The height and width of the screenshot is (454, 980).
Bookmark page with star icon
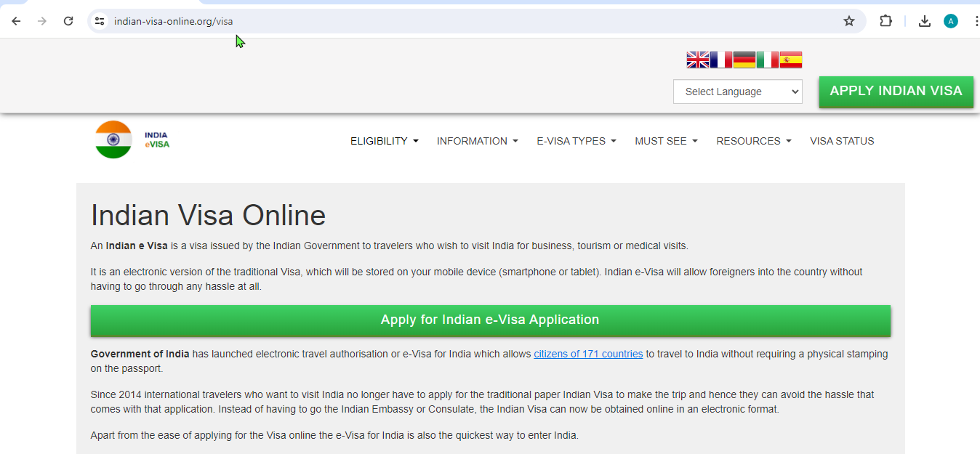tap(848, 21)
